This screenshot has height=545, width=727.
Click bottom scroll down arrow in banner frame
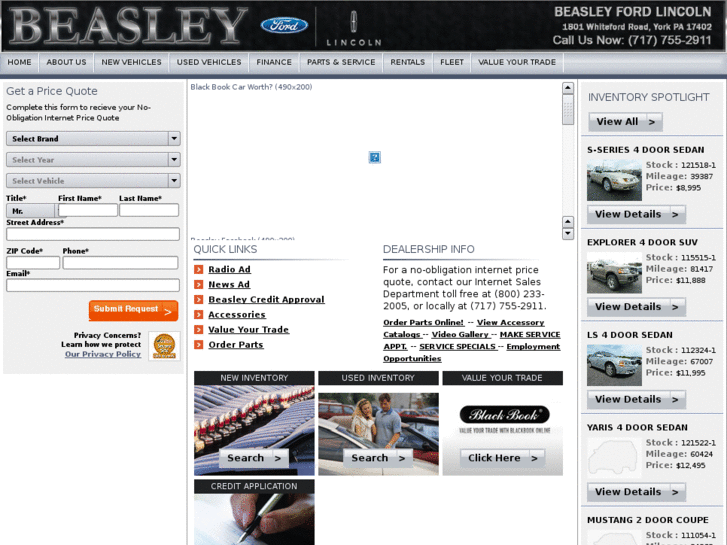pyautogui.click(x=568, y=233)
